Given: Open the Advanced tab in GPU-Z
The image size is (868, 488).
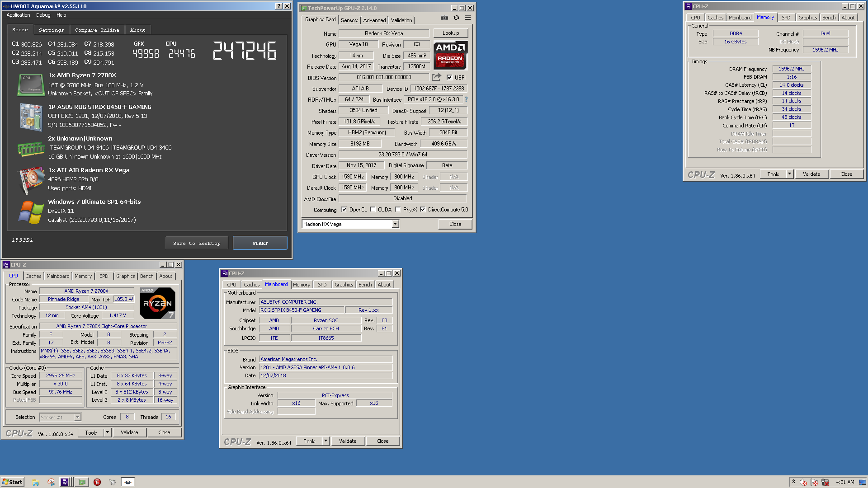Looking at the screenshot, I should [374, 20].
